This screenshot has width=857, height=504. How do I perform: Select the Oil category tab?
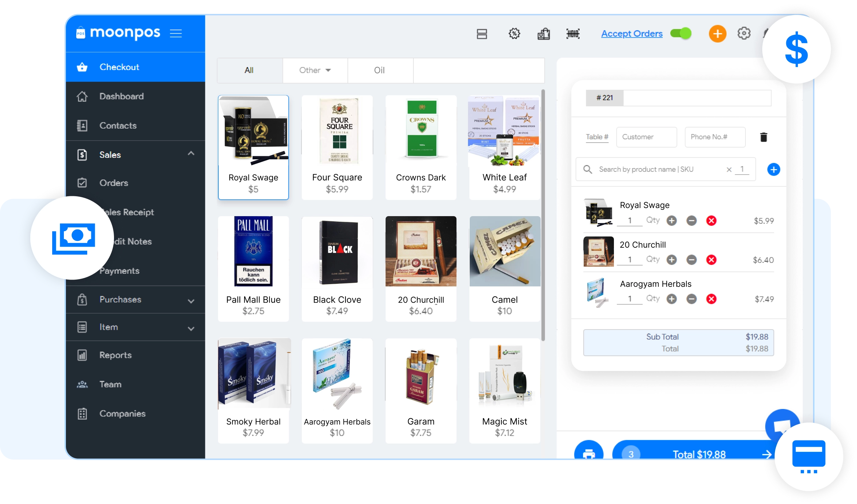point(379,70)
